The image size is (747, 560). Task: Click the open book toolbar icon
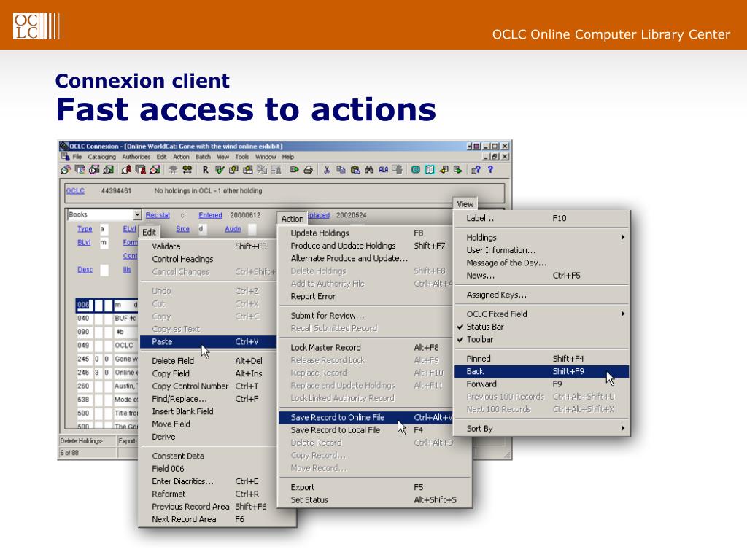click(x=430, y=169)
